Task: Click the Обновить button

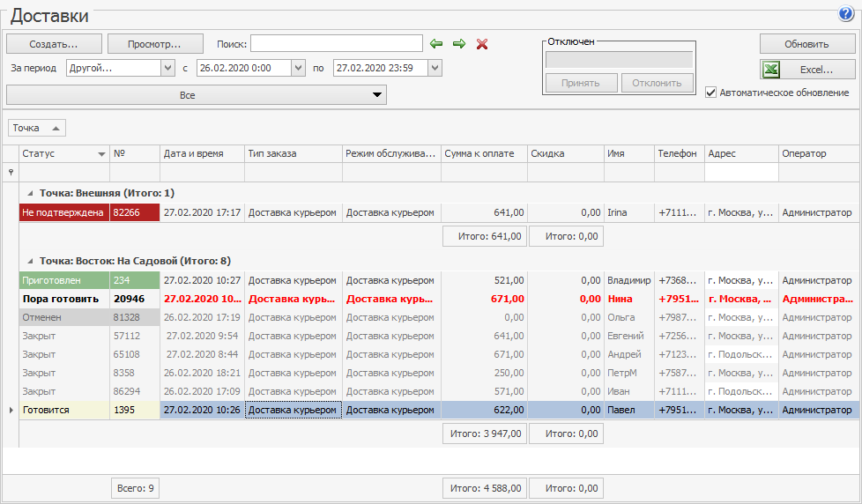Action: (807, 44)
